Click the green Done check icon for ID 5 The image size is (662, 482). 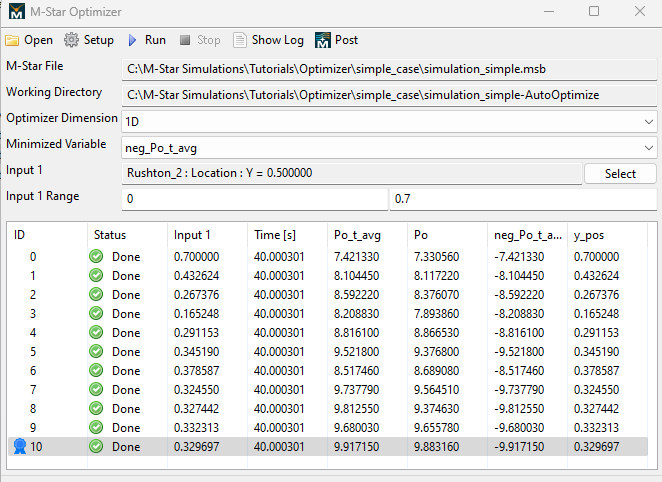click(96, 351)
